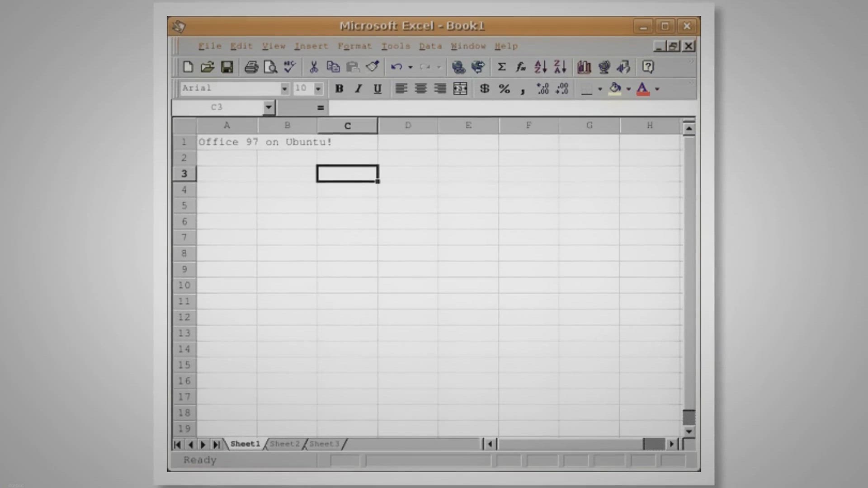Image resolution: width=868 pixels, height=488 pixels.
Task: Paste with the clipboard icon
Action: (353, 67)
